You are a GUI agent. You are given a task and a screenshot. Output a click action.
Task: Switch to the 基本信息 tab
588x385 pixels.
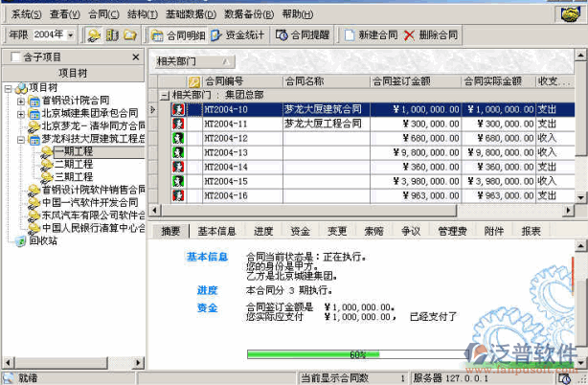(216, 231)
